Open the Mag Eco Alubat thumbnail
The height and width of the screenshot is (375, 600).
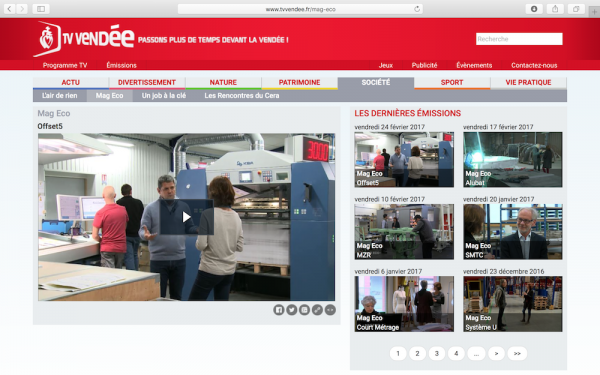tap(513, 160)
